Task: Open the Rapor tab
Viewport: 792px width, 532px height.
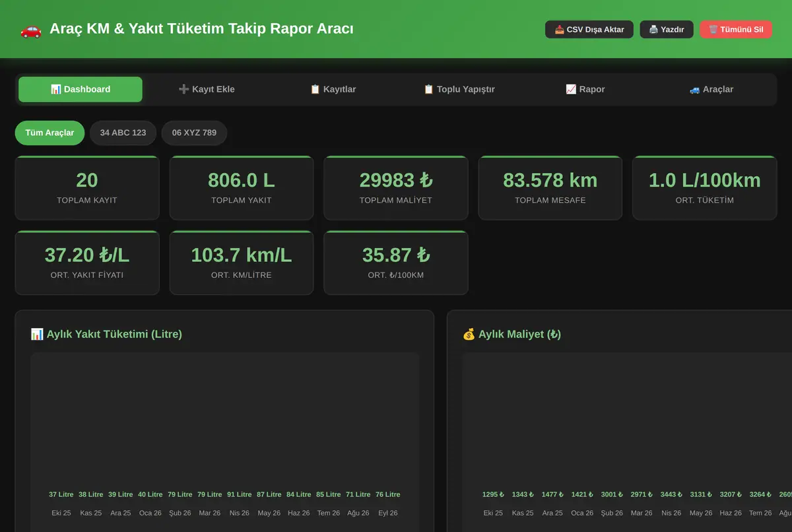Action: (x=585, y=89)
